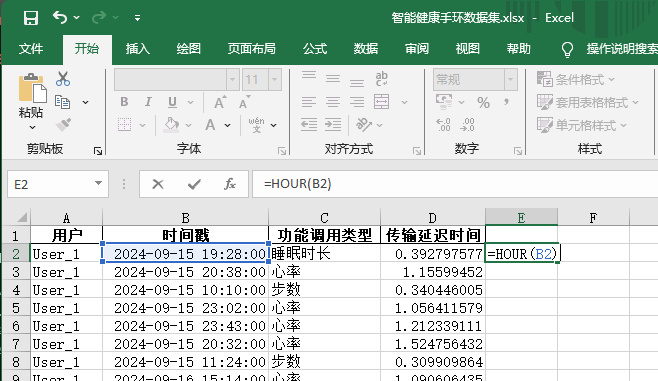Click the wén phonetic guide icon
This screenshot has width=658, height=381.
point(256,125)
